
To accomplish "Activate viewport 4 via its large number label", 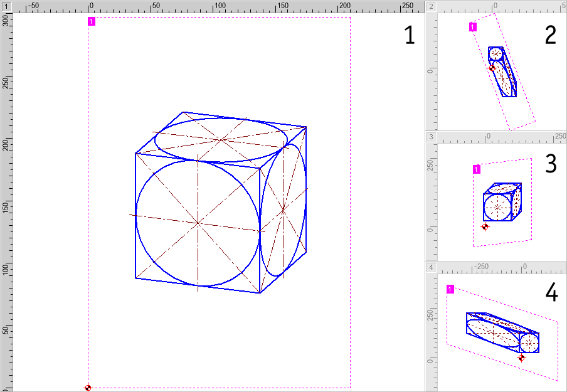I will (550, 294).
